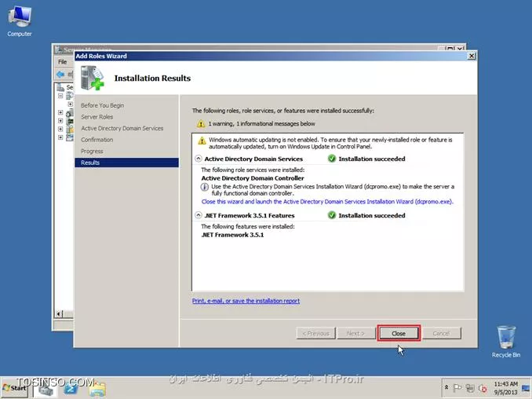Click the Progress step
The image size is (532, 399).
tap(92, 151)
